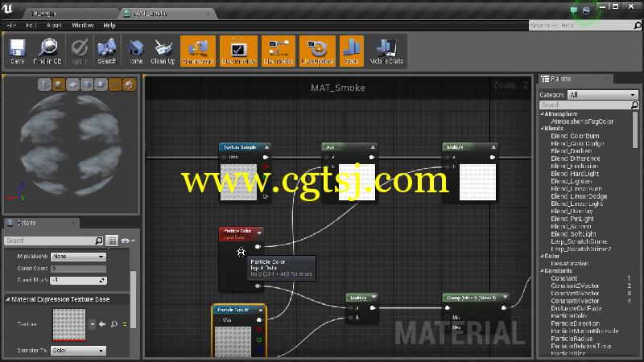
Task: Click Texture Sample red channel output pin
Action: click(266, 167)
